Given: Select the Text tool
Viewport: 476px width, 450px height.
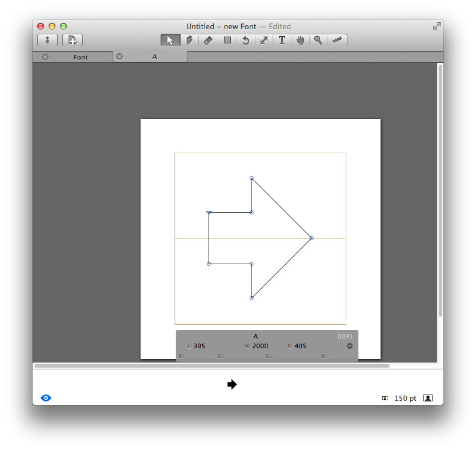Looking at the screenshot, I should coord(282,40).
